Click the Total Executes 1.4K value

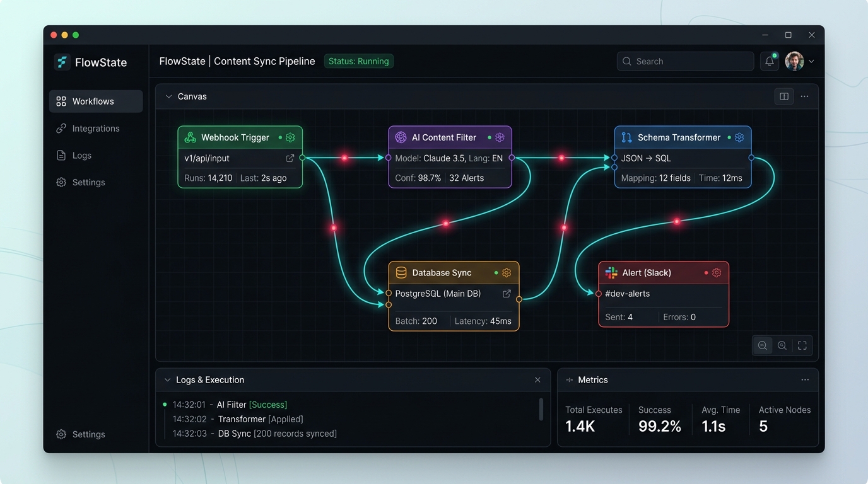point(580,427)
